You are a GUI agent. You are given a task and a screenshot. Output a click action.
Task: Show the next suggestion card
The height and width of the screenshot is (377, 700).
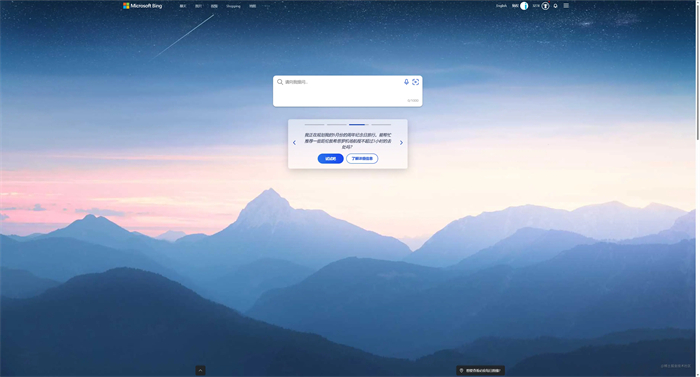tap(401, 142)
